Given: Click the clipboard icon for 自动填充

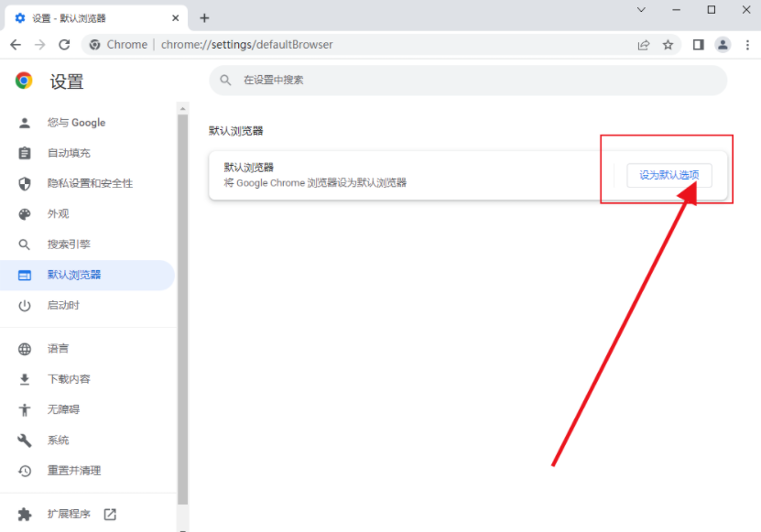Looking at the screenshot, I should (24, 153).
